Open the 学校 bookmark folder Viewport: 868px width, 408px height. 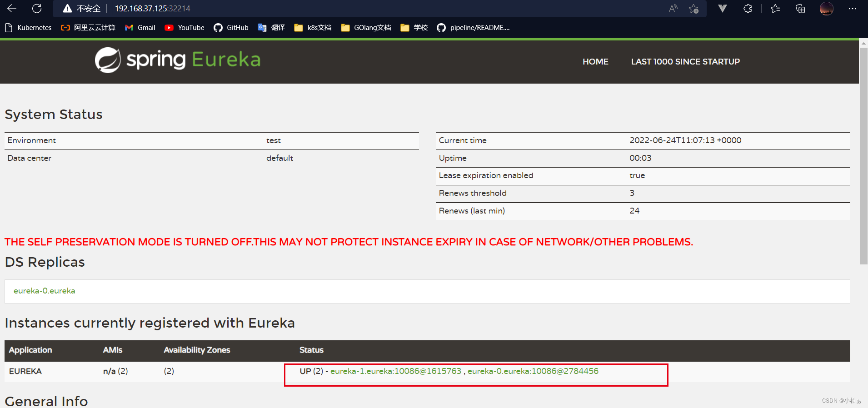coord(414,28)
